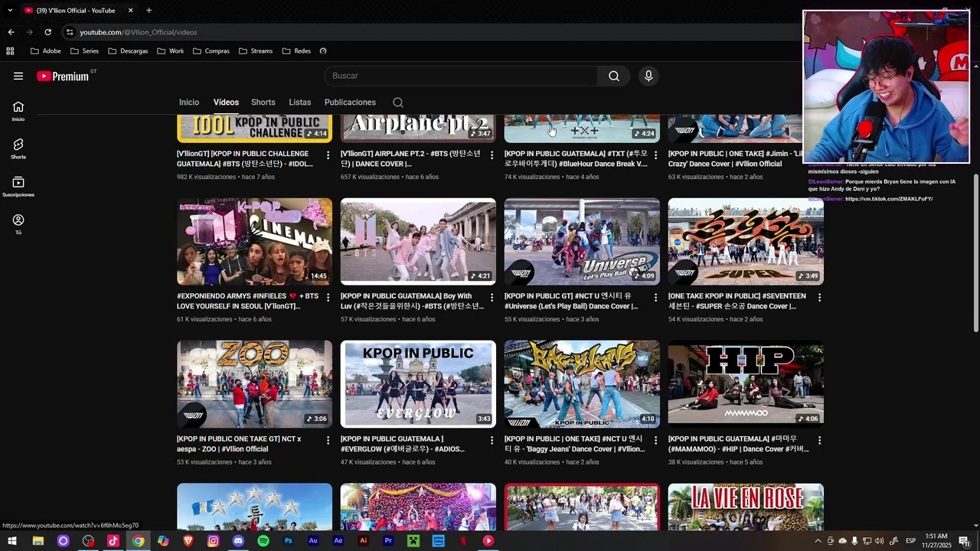Open the Descargas bookmarks folder
Image resolution: width=980 pixels, height=551 pixels.
(x=128, y=51)
